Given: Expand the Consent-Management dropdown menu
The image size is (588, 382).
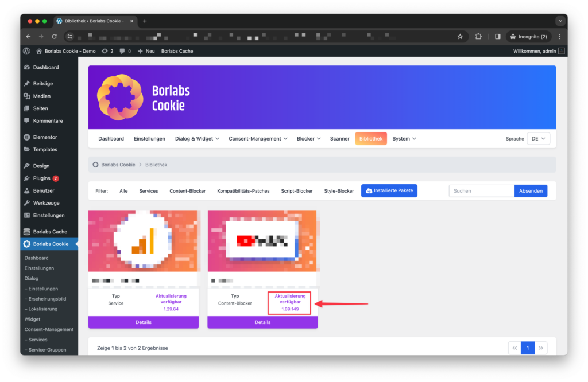Looking at the screenshot, I should pyautogui.click(x=258, y=139).
